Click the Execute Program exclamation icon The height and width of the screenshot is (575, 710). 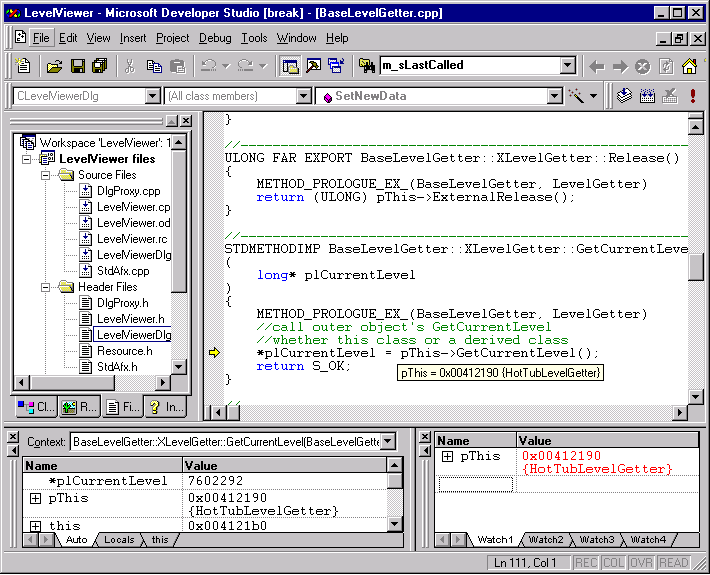[x=692, y=96]
